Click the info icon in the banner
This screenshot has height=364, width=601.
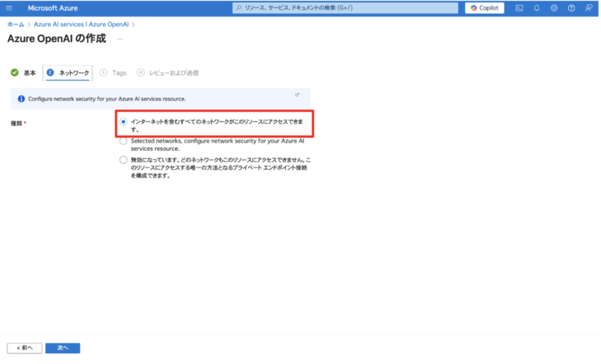click(x=22, y=99)
